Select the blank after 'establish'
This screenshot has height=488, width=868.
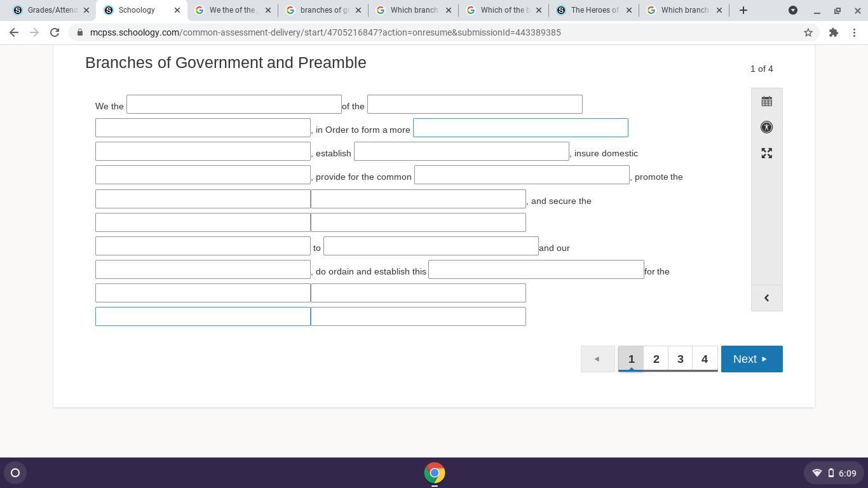[461, 151]
